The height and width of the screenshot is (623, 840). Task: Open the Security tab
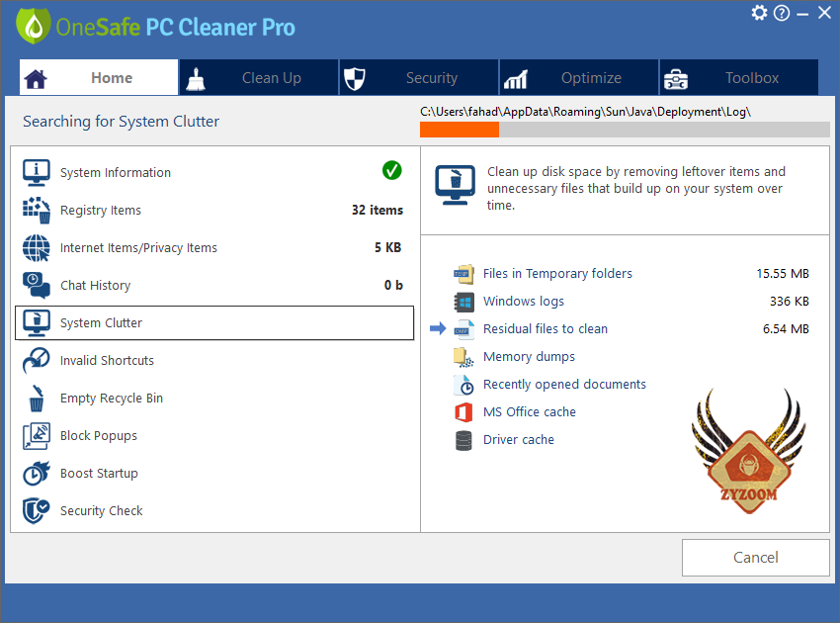(419, 78)
